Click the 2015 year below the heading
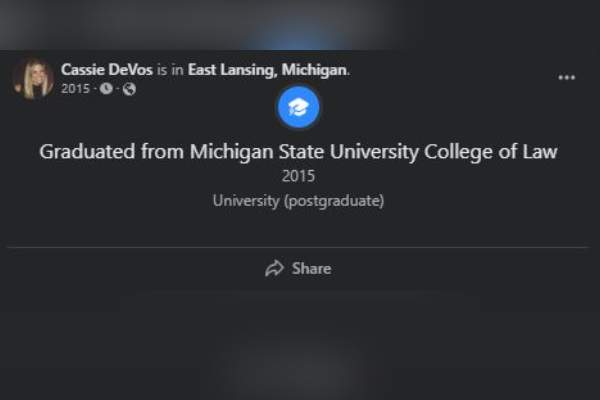 point(298,176)
